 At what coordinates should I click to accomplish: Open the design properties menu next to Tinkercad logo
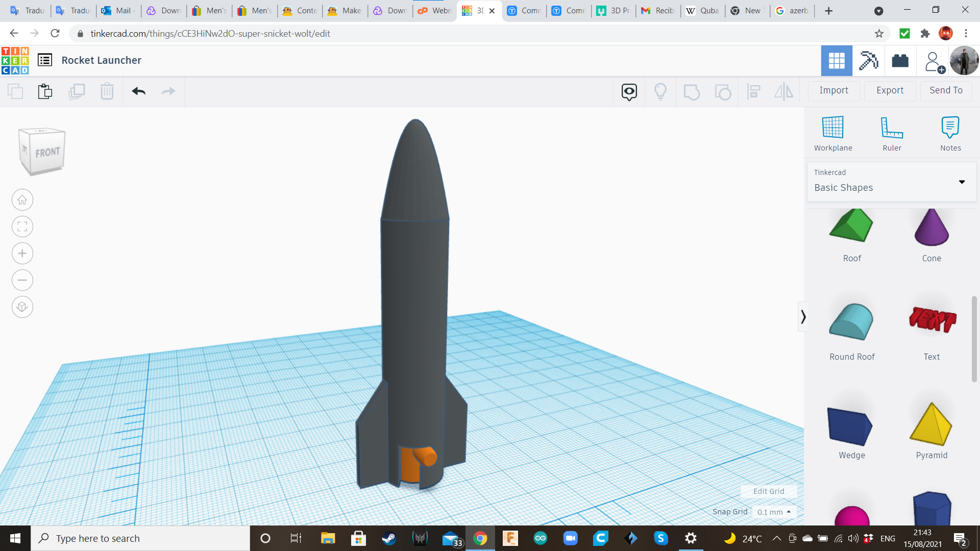point(45,60)
